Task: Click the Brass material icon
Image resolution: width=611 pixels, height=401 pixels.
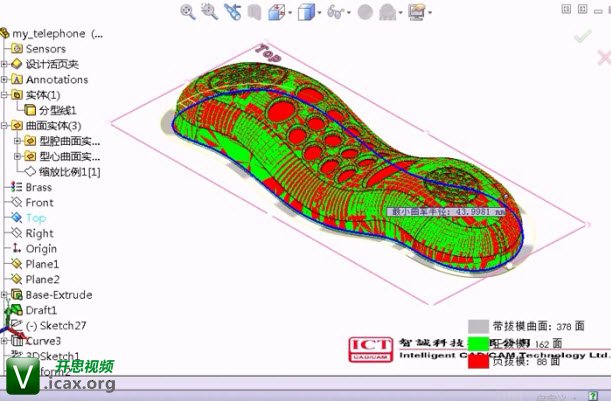Action: coord(17,187)
